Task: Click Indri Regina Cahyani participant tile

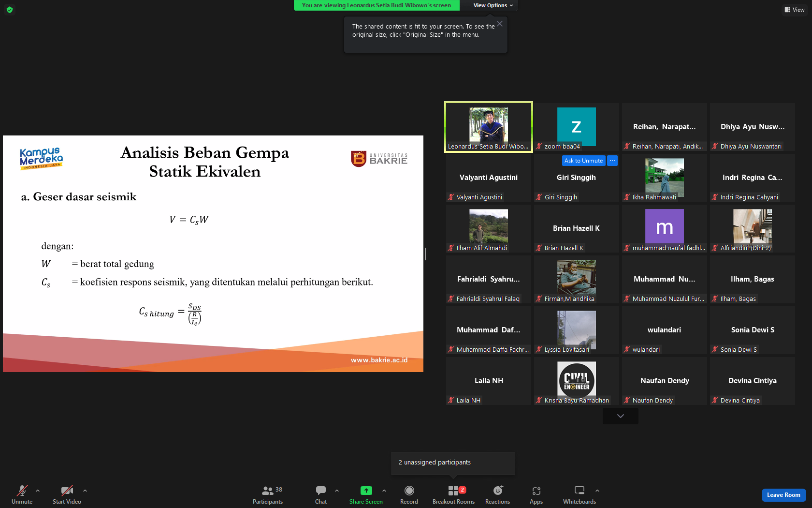Action: (x=753, y=178)
